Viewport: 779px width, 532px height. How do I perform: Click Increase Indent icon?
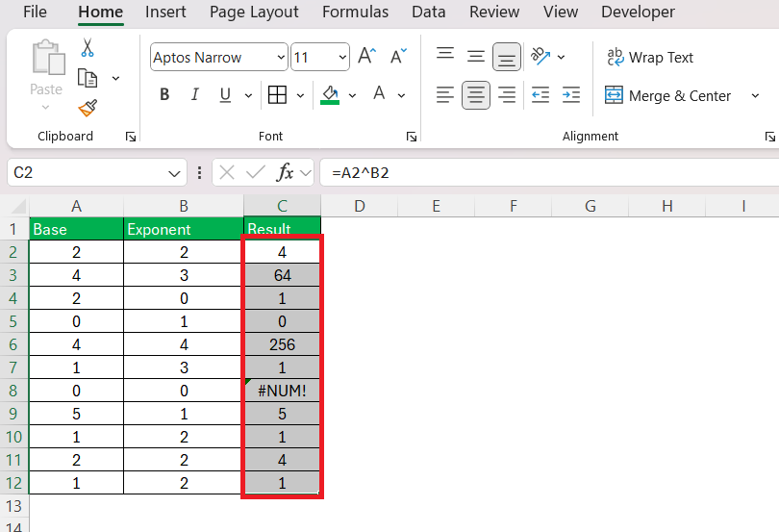(571, 94)
